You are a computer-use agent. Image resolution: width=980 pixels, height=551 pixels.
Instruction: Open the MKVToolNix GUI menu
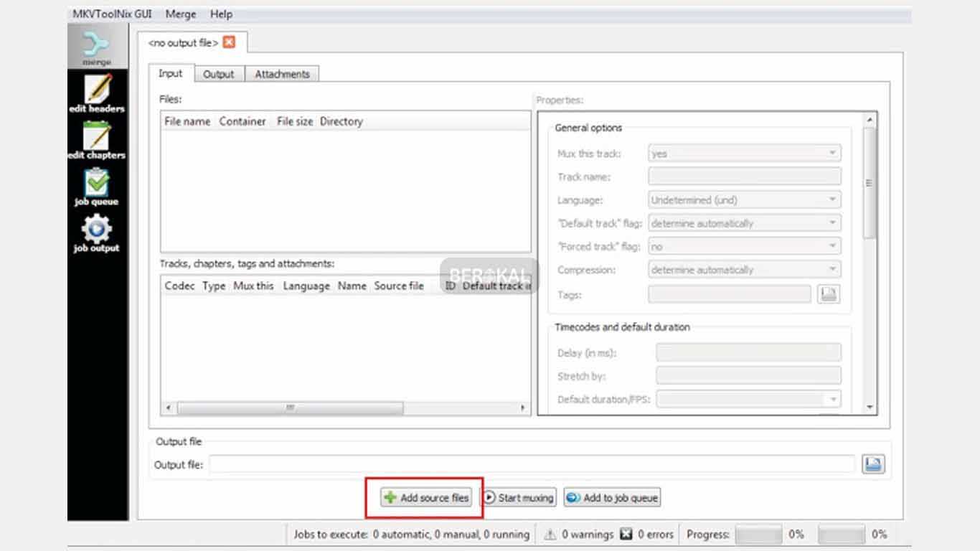[112, 14]
